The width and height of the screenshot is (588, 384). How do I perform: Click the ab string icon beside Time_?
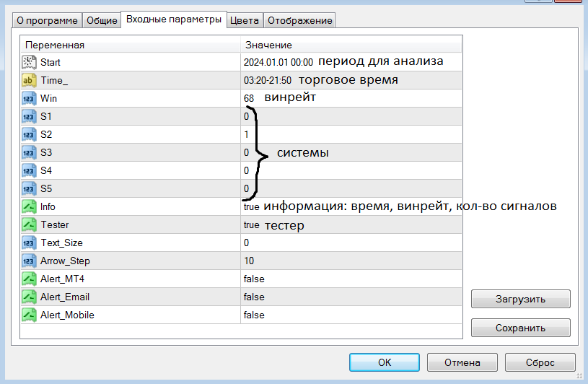[x=29, y=80]
